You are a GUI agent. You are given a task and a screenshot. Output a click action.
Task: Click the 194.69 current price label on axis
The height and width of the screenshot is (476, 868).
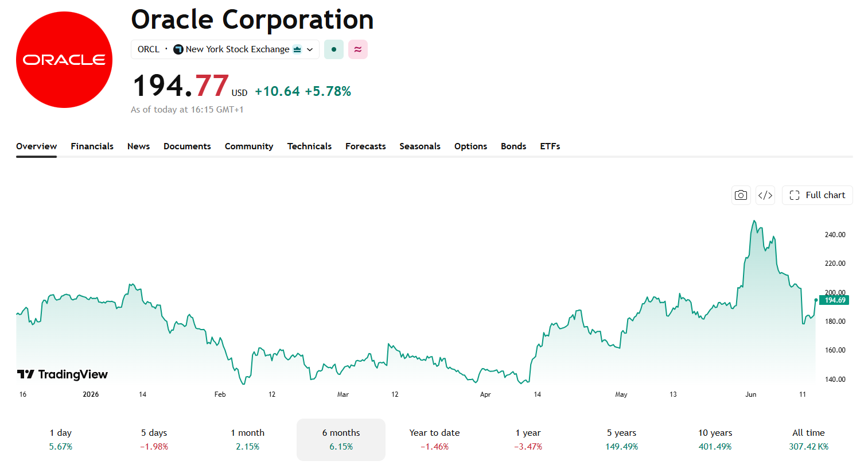coord(835,300)
